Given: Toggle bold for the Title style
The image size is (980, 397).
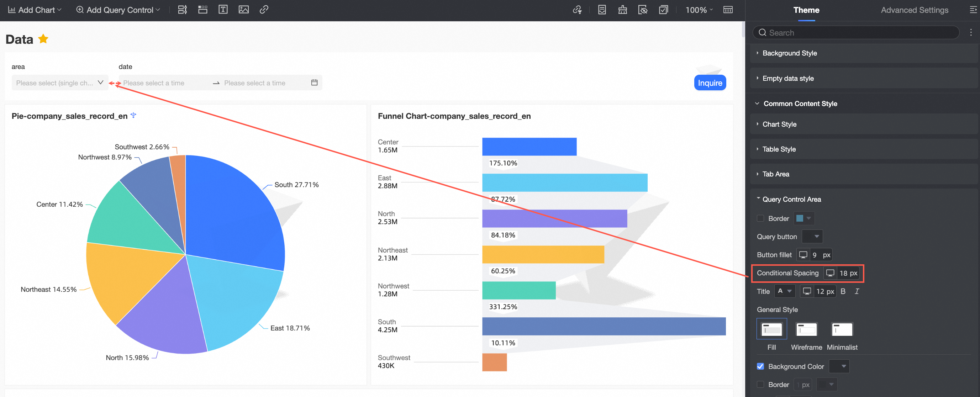Looking at the screenshot, I should 843,291.
